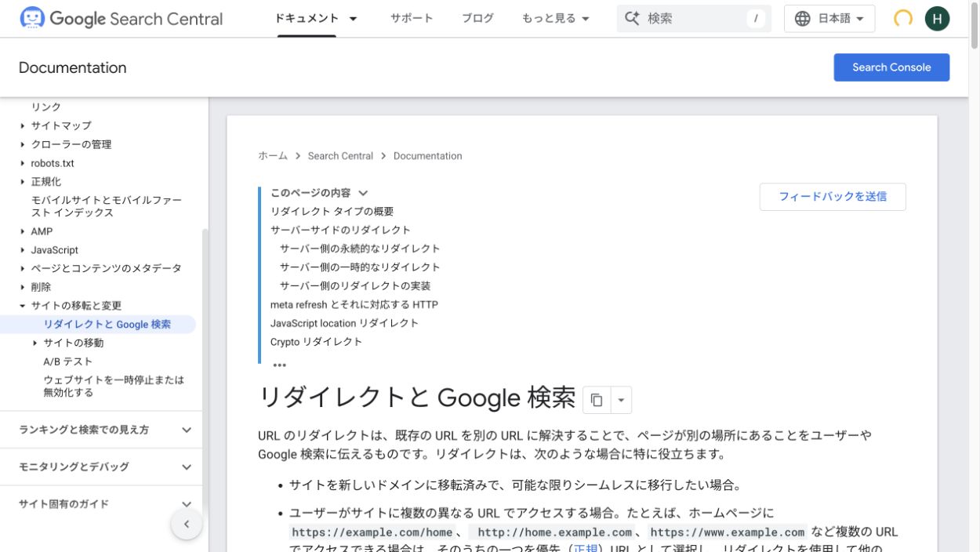980x552 pixels.
Task: Click the globe language icon
Action: click(x=802, y=19)
